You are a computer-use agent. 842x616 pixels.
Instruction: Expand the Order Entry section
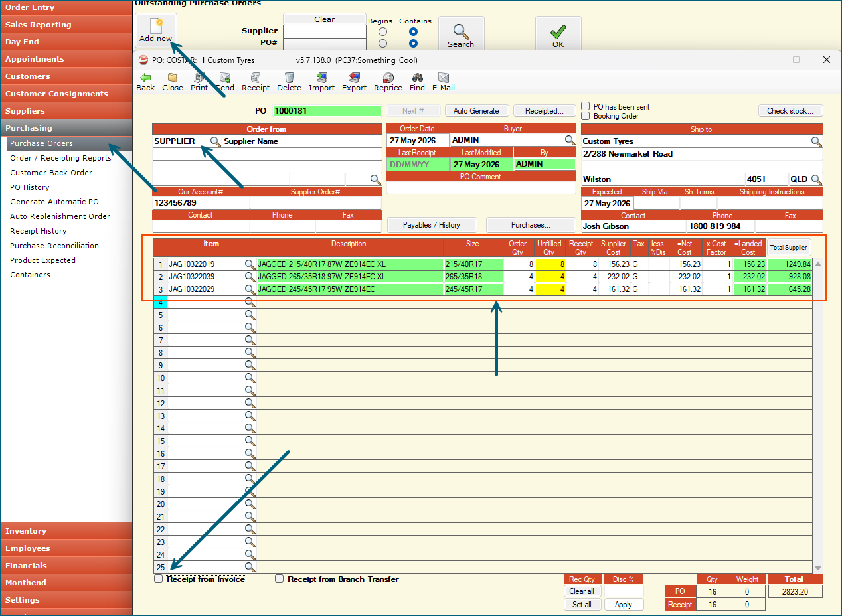click(66, 7)
